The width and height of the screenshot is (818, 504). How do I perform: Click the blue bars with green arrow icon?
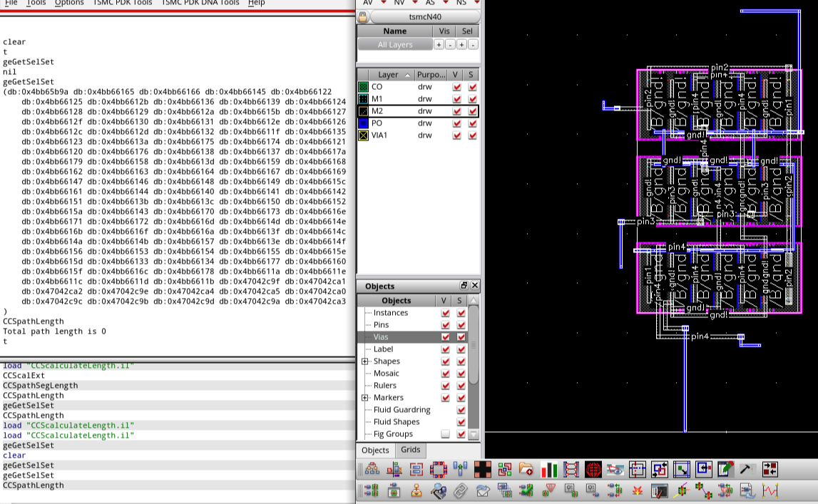click(460, 470)
